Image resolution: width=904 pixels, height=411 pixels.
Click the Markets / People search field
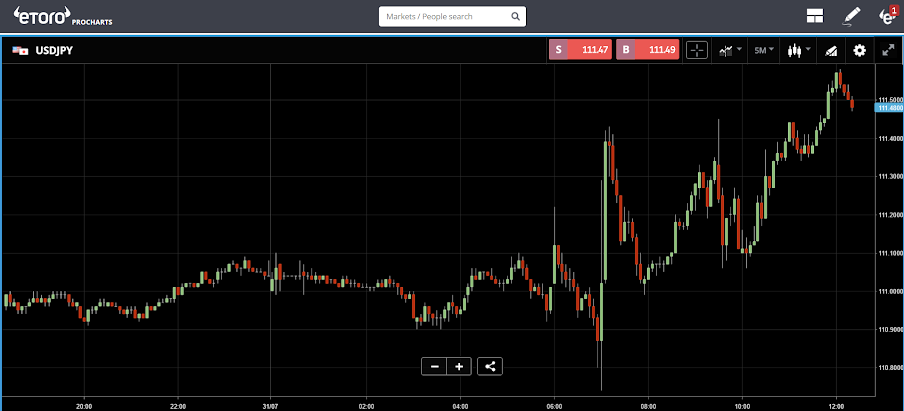(x=452, y=16)
